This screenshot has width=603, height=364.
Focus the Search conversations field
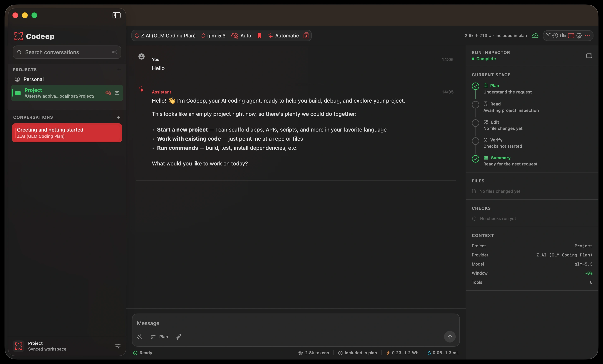(x=67, y=52)
